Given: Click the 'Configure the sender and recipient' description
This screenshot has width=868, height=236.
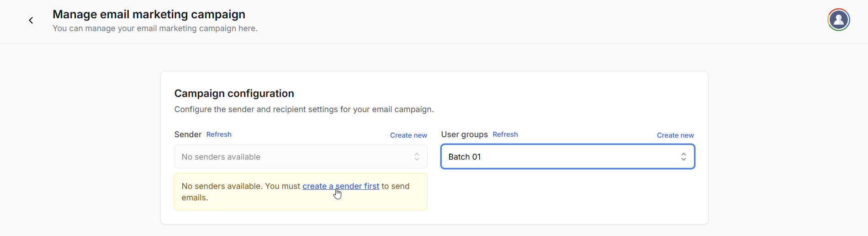Looking at the screenshot, I should pyautogui.click(x=304, y=109).
